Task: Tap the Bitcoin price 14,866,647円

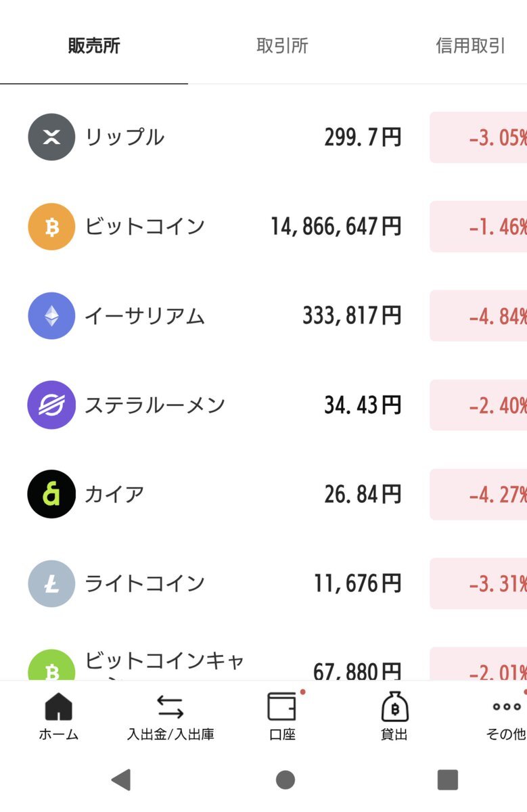Action: [336, 227]
